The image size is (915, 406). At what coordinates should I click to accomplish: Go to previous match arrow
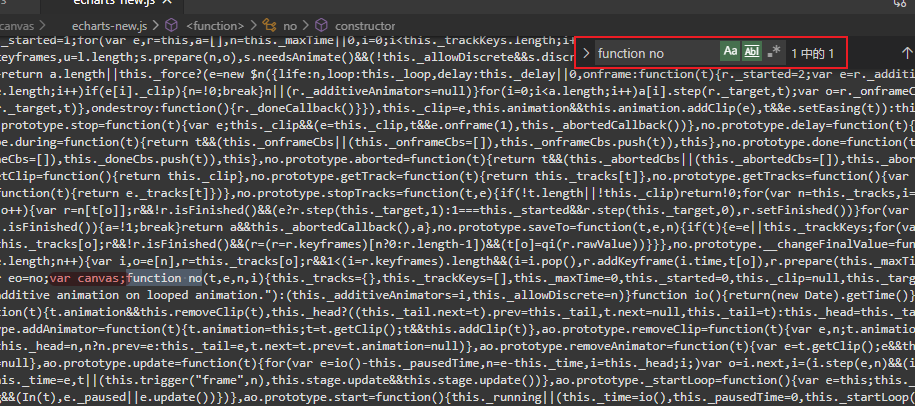click(x=905, y=53)
